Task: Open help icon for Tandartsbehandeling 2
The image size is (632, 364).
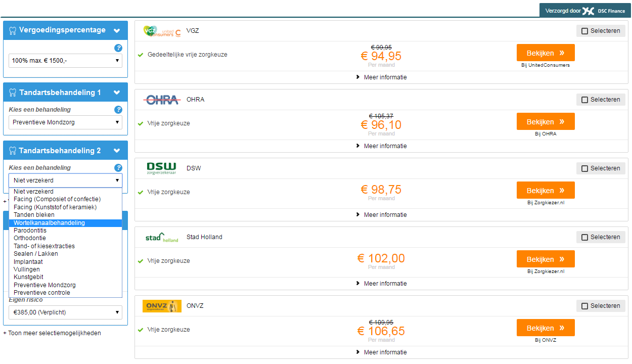Action: pos(118,168)
